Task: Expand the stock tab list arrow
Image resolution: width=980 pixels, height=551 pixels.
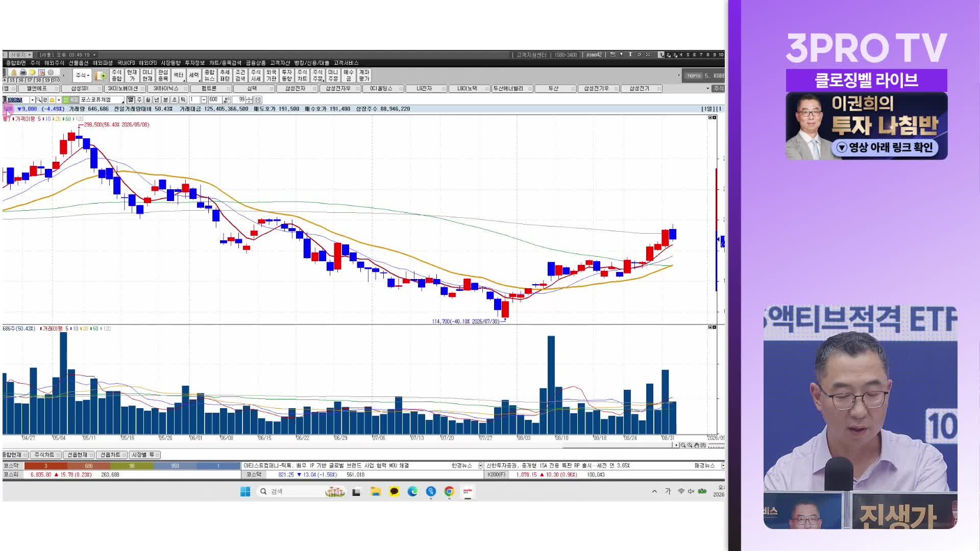Action: coord(707,88)
